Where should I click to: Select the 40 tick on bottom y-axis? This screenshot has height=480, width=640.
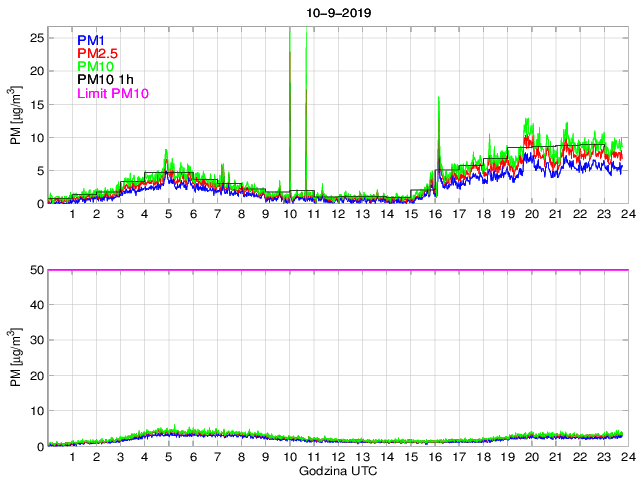tap(36, 305)
